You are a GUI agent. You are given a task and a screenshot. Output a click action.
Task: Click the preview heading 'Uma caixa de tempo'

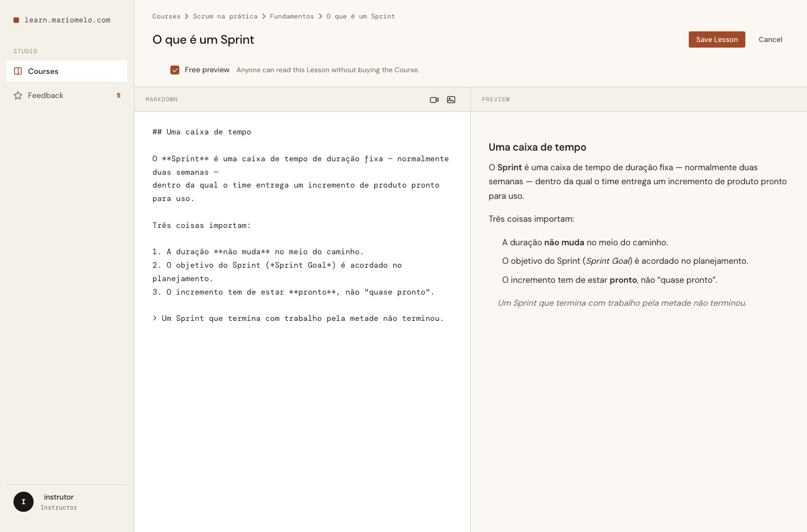537,147
